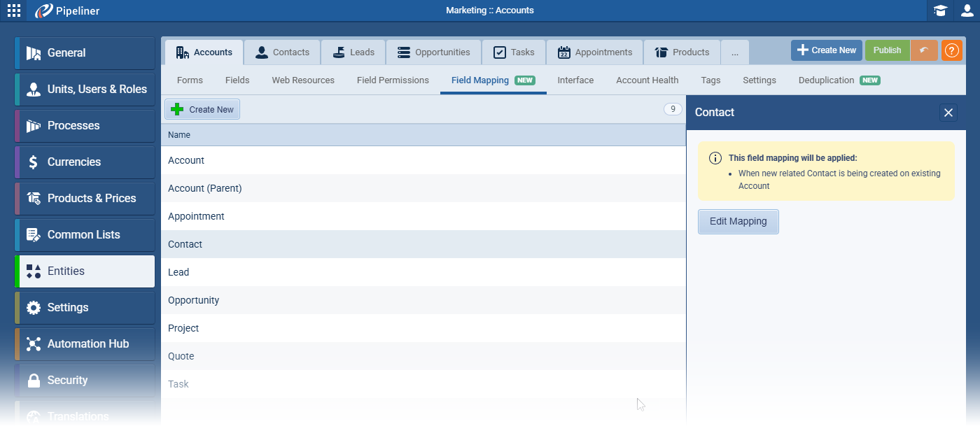This screenshot has width=980, height=426.
Task: Open the app grid launcher icon
Action: [x=14, y=10]
